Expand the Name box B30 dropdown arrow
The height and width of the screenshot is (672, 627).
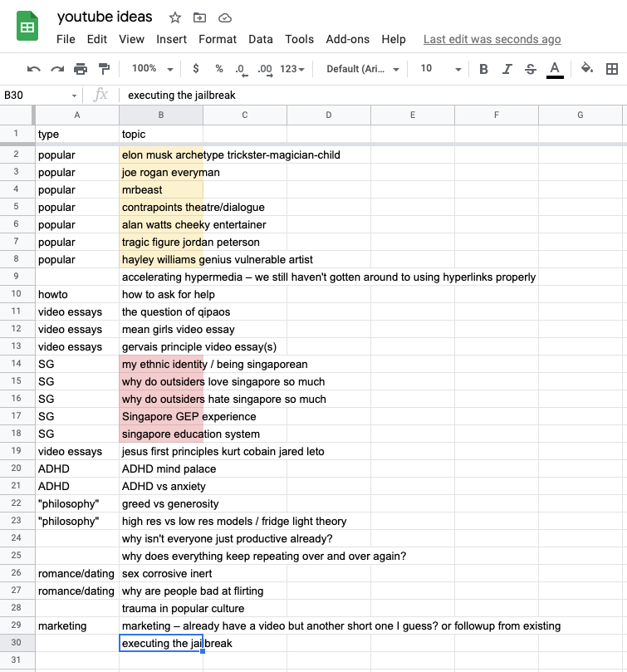click(74, 96)
